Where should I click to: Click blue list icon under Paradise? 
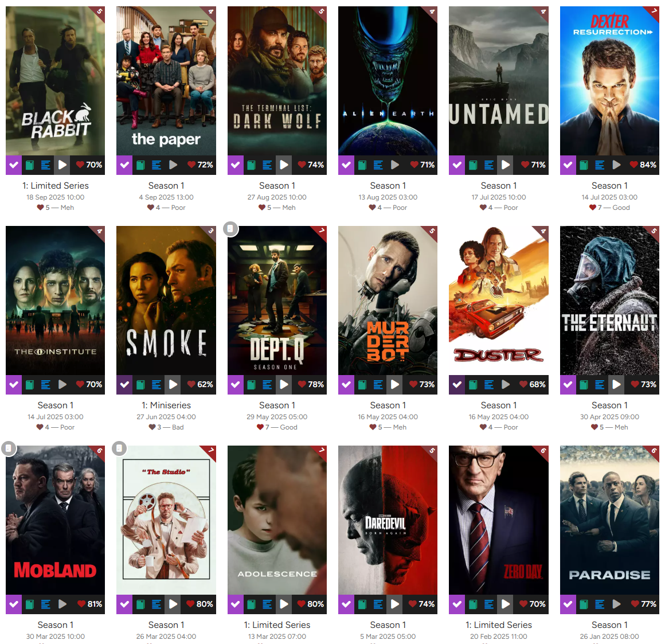600,604
